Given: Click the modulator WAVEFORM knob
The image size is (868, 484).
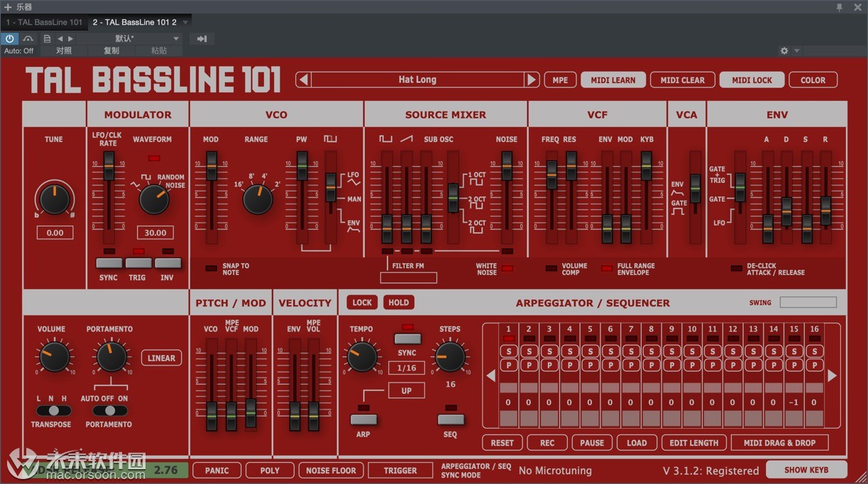Looking at the screenshot, I should 154,199.
